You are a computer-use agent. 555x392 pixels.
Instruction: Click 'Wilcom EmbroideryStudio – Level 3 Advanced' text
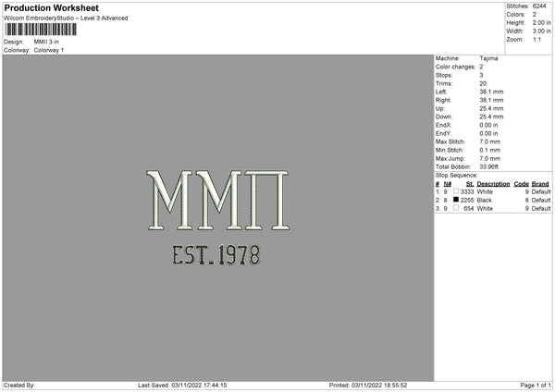coord(66,18)
